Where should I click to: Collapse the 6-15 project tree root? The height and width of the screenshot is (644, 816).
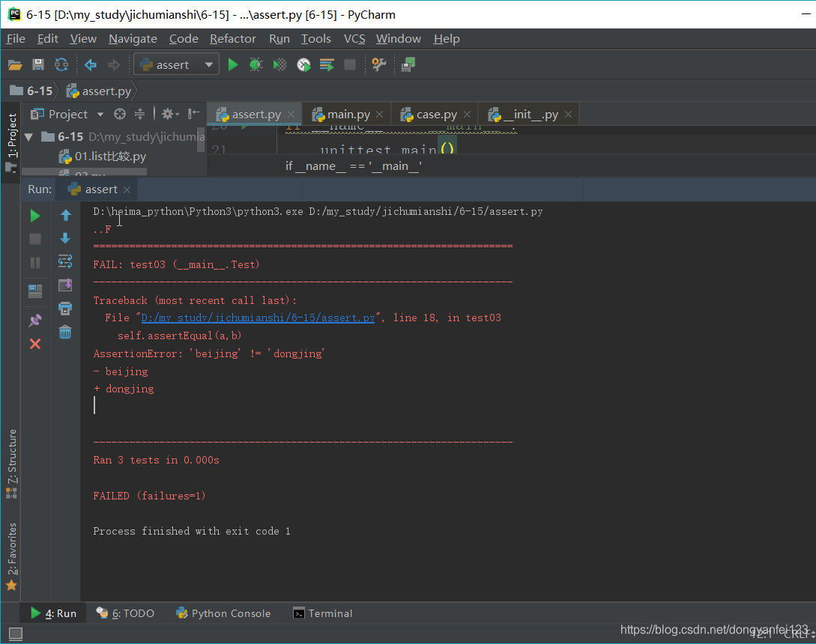tap(28, 137)
